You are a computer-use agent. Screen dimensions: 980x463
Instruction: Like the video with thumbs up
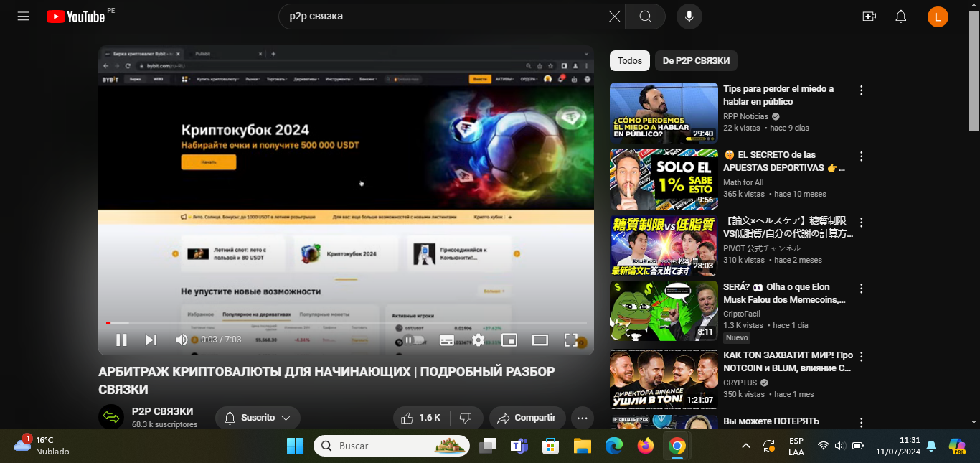pyautogui.click(x=423, y=418)
